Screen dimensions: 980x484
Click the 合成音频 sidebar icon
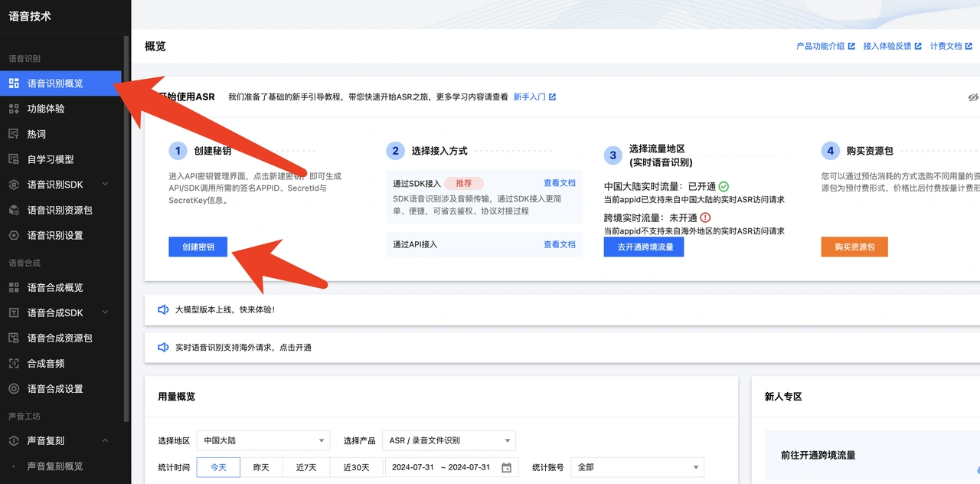point(14,364)
